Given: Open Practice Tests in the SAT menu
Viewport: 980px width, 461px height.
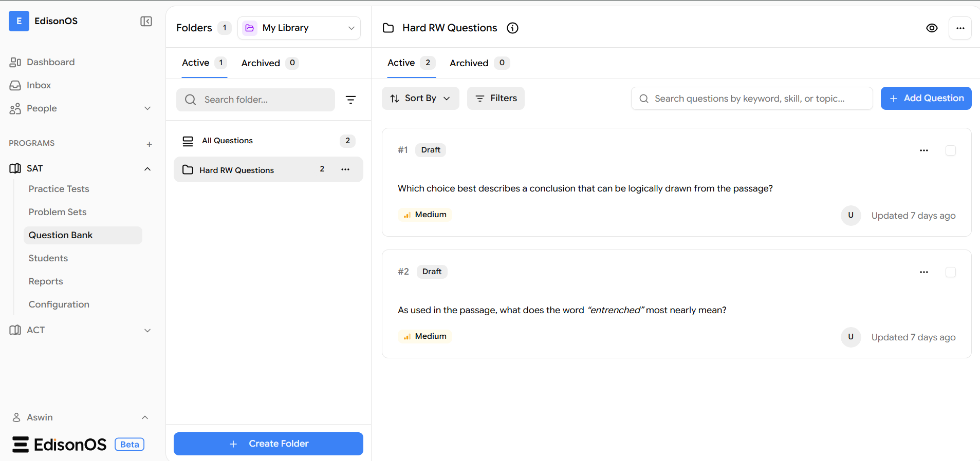Looking at the screenshot, I should [x=59, y=189].
